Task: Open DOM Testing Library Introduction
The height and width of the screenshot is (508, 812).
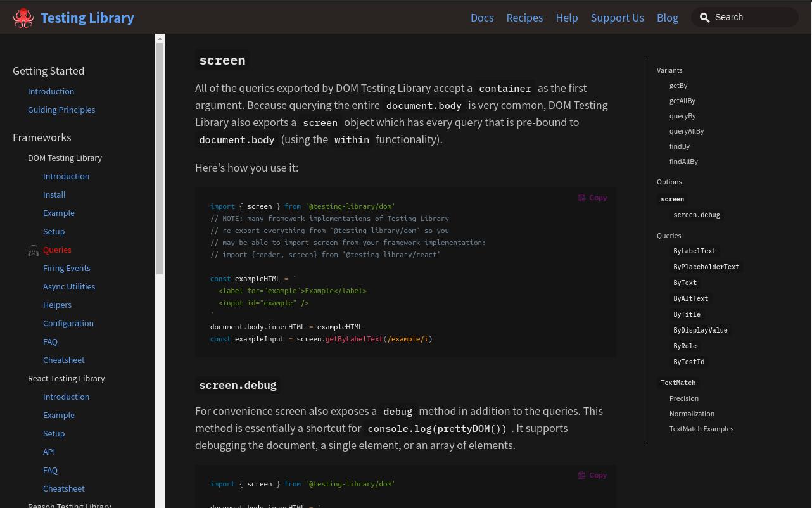Action: pos(66,176)
